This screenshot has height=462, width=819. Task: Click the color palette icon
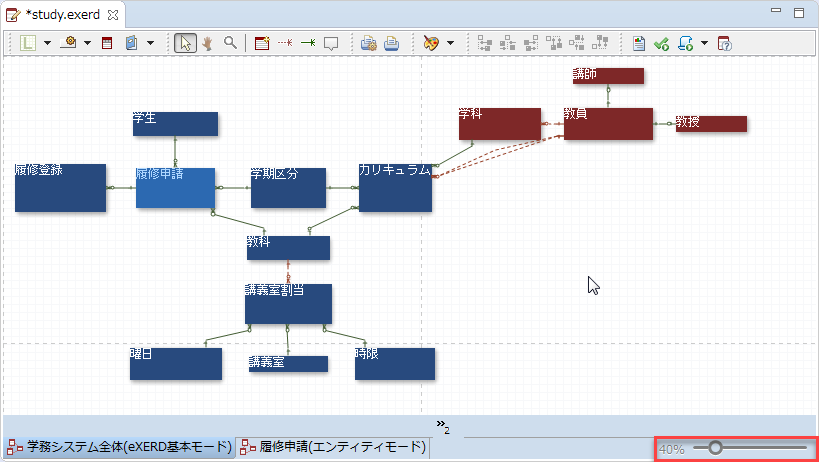click(x=431, y=43)
